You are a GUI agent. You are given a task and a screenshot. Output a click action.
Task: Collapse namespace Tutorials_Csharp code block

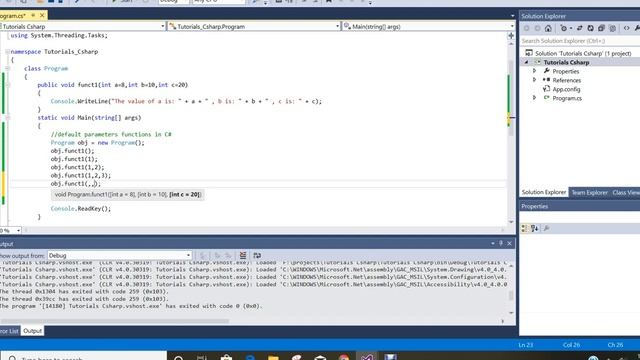[7, 52]
